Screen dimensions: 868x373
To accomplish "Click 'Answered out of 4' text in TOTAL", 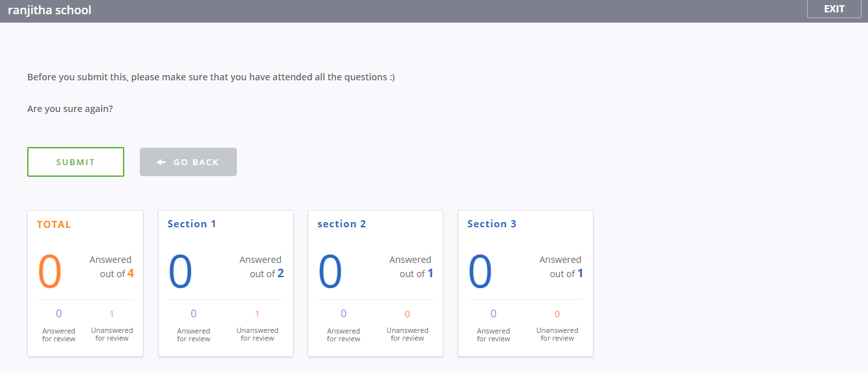I will pyautogui.click(x=111, y=267).
